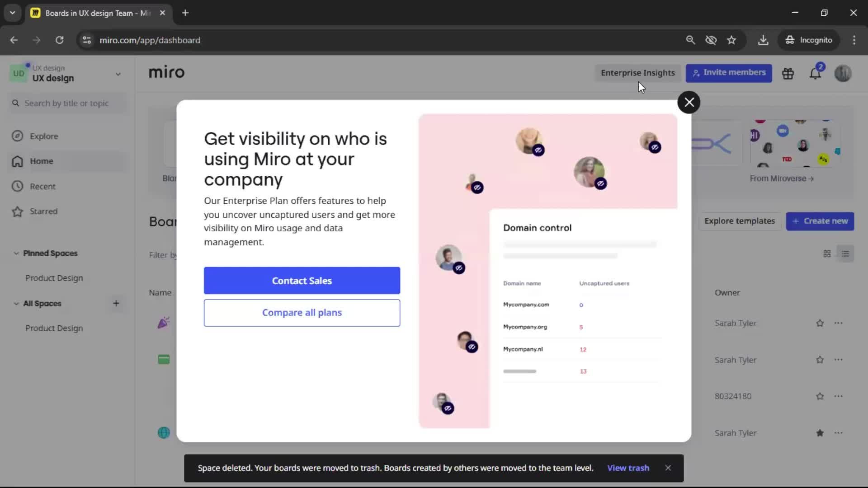Open the notifications bell
The height and width of the screenshot is (488, 868).
point(815,73)
